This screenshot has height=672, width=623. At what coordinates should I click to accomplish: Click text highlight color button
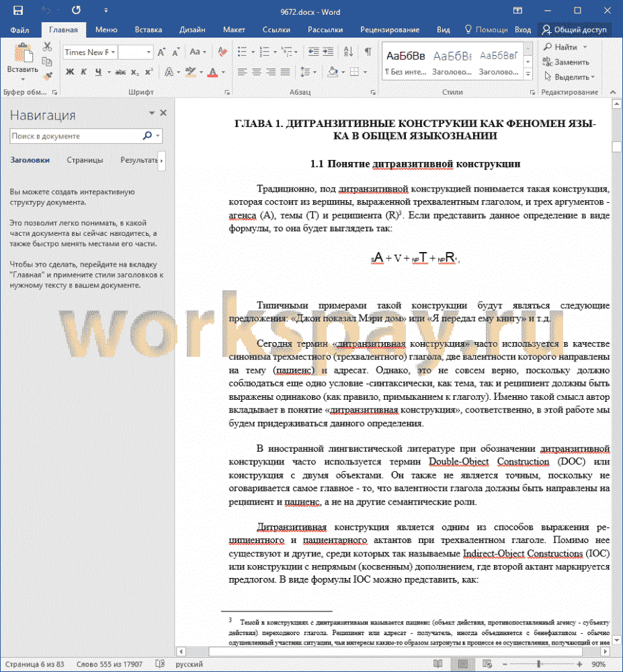pos(191,72)
